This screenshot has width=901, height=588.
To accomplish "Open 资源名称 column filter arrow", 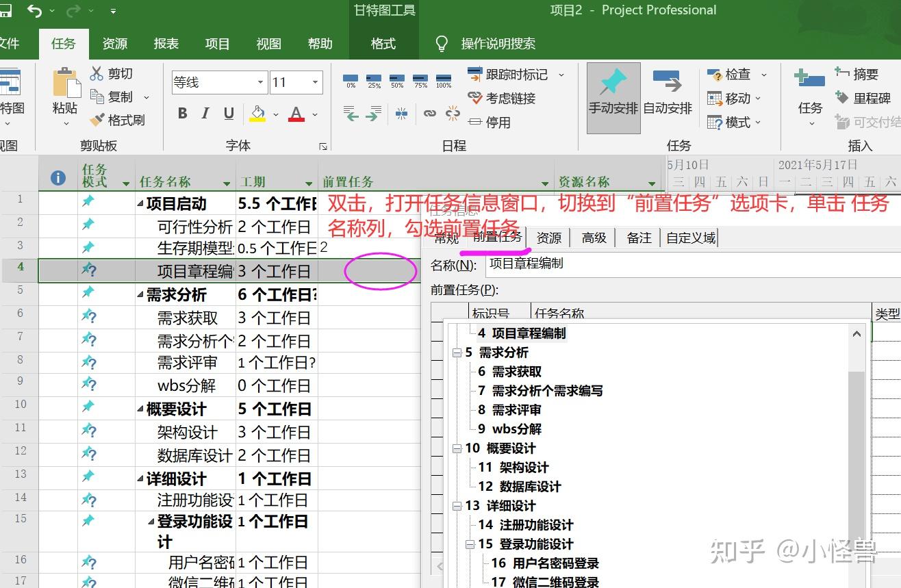I will click(652, 183).
